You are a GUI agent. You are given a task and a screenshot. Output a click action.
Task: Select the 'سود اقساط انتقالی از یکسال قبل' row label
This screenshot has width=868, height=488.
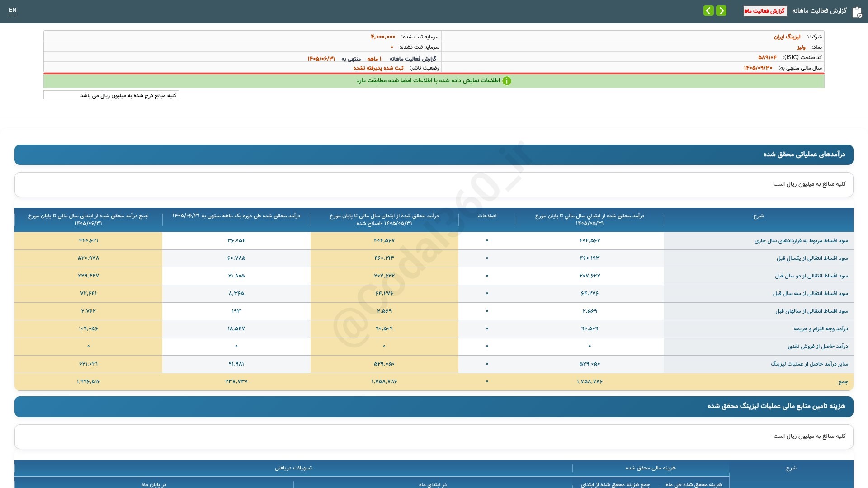(x=812, y=258)
